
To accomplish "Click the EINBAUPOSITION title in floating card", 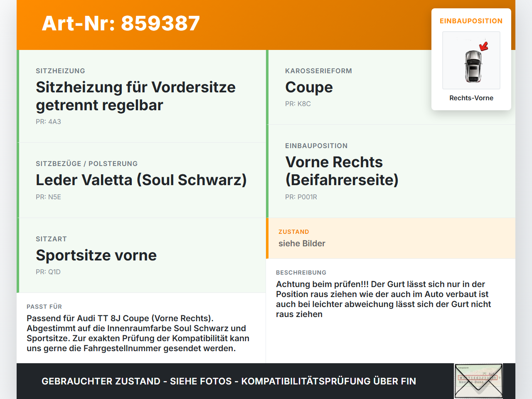I will 471,21.
